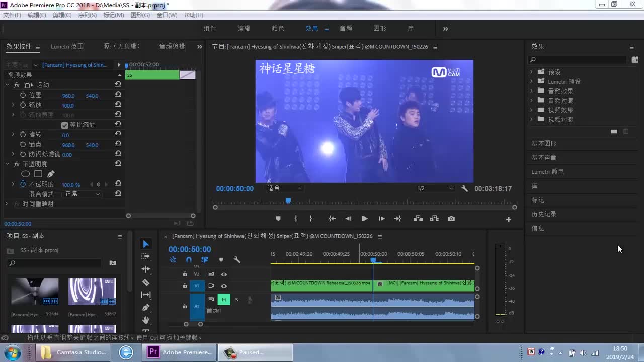
Task: Toggle V1 track visibility eye
Action: 224,286
